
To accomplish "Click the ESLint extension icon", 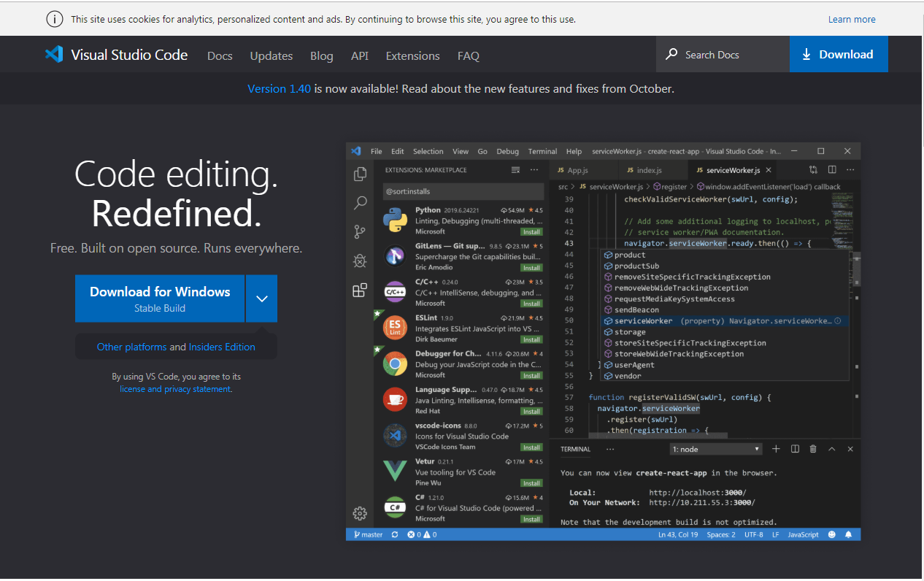I will point(395,328).
